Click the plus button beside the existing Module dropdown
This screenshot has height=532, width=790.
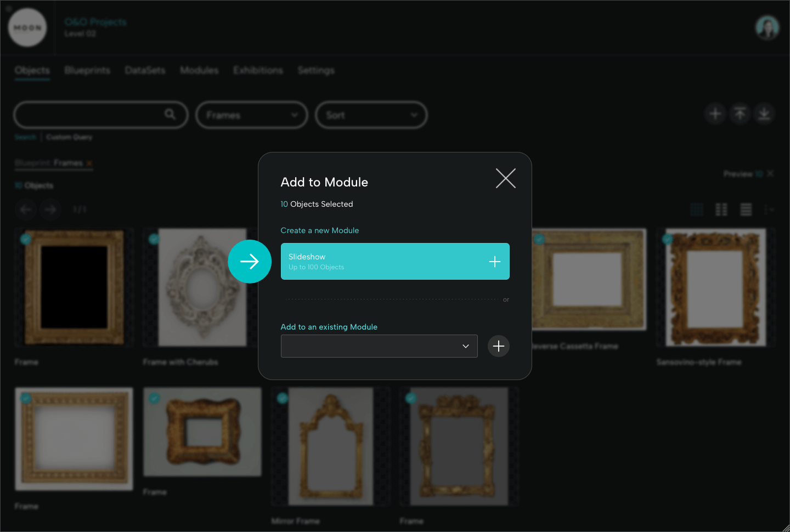[499, 346]
